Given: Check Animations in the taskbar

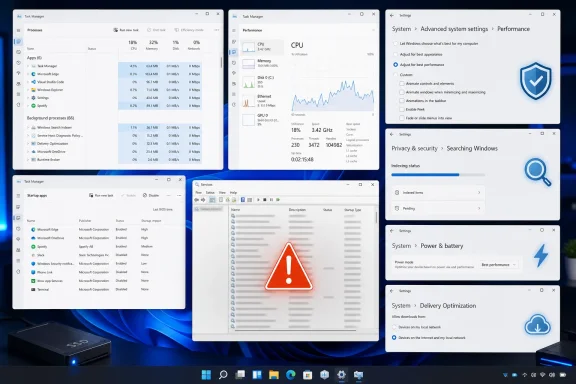Looking at the screenshot, I should (x=402, y=101).
